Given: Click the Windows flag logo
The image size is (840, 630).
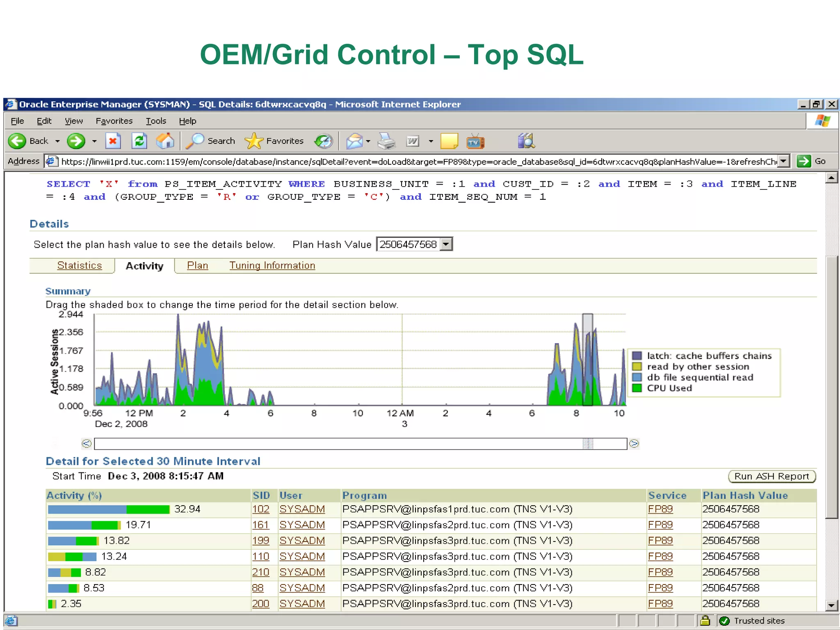Looking at the screenshot, I should (823, 121).
